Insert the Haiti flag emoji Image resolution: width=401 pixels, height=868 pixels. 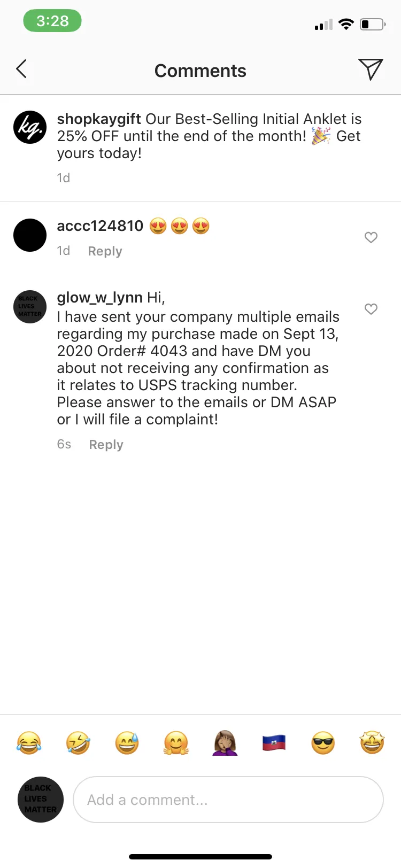pos(274,743)
